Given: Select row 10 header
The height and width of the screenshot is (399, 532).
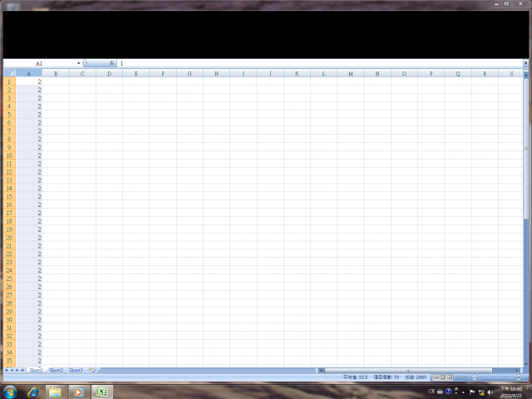Looking at the screenshot, I should click(x=9, y=155).
